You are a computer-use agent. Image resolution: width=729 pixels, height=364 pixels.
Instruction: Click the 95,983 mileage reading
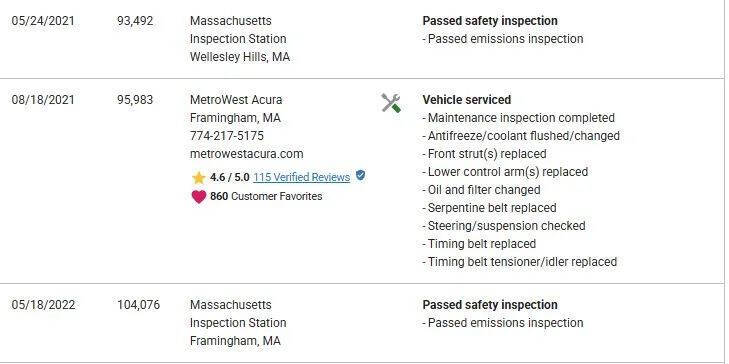coord(135,100)
